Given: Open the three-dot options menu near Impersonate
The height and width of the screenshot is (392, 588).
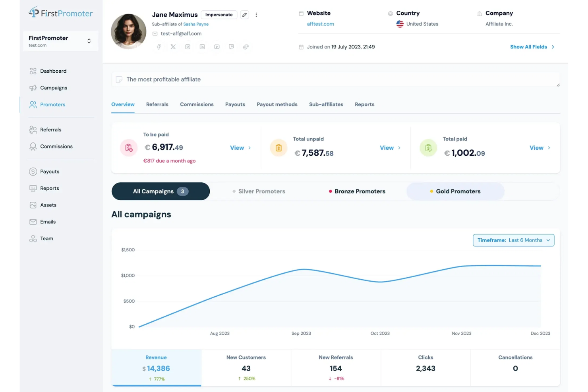Looking at the screenshot, I should point(256,14).
